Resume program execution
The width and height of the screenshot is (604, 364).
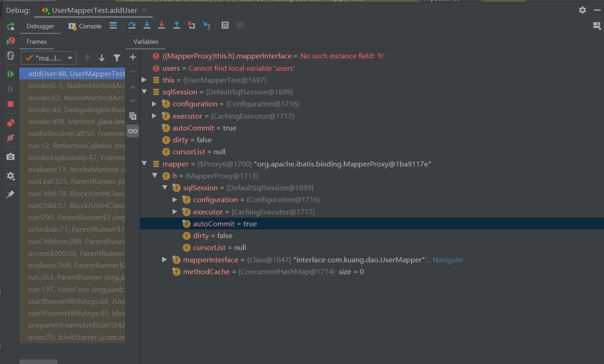click(10, 74)
